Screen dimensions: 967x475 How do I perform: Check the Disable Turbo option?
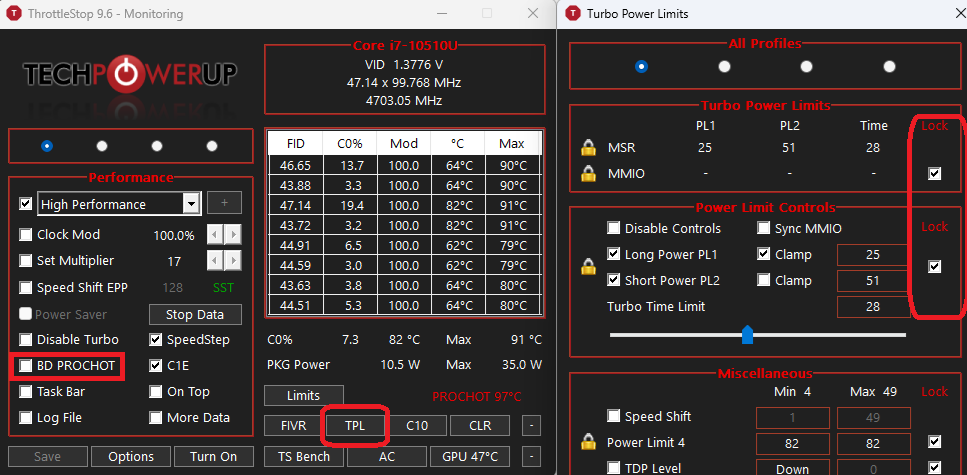(25, 340)
